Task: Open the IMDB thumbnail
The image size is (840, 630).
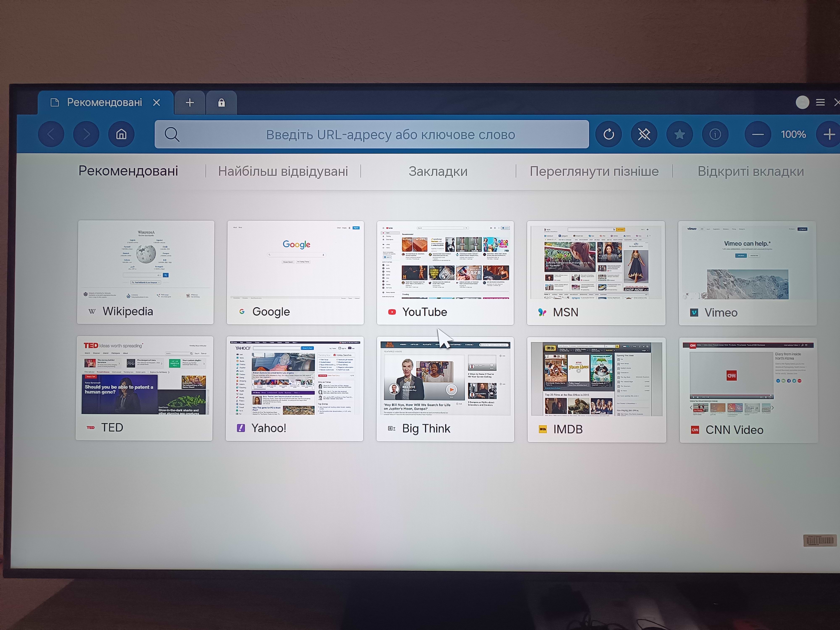Action: click(597, 390)
